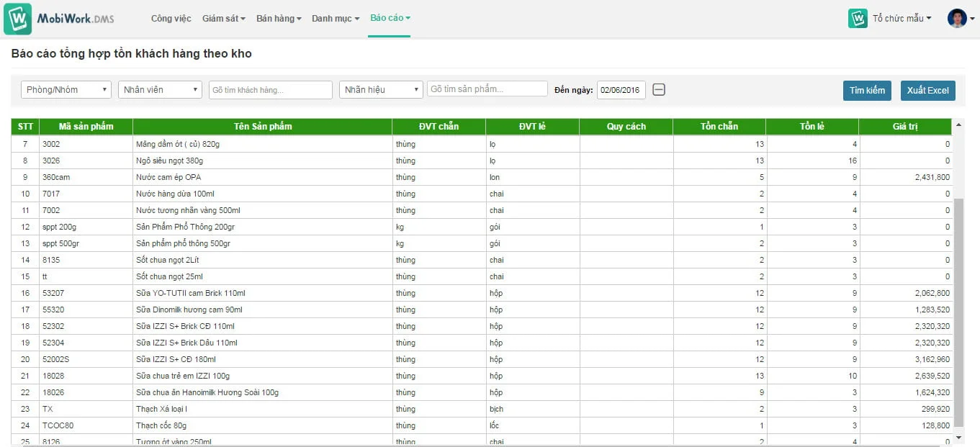Image resolution: width=980 pixels, height=447 pixels.
Task: Click the MobiWork DMS logo icon
Action: tap(17, 19)
